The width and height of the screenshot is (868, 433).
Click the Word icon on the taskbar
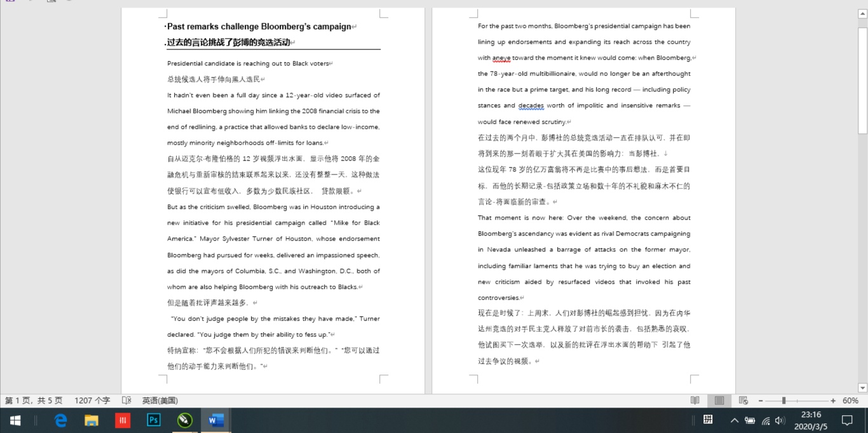pos(216,420)
